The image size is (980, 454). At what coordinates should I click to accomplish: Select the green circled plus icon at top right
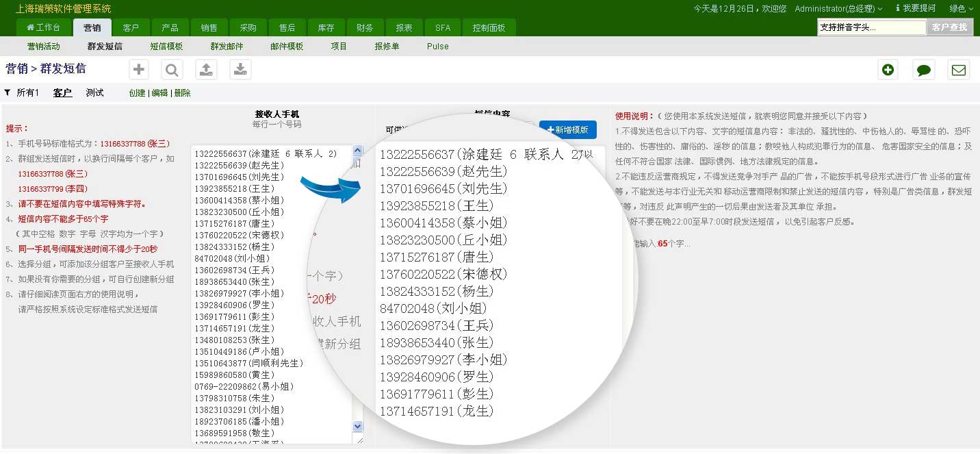pyautogui.click(x=888, y=69)
